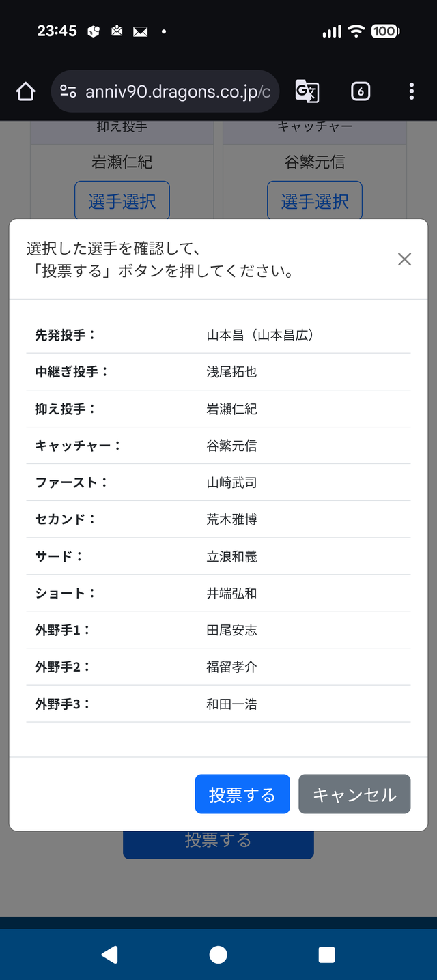The width and height of the screenshot is (437, 980).
Task: Tap the Android home circle button
Action: [x=218, y=954]
